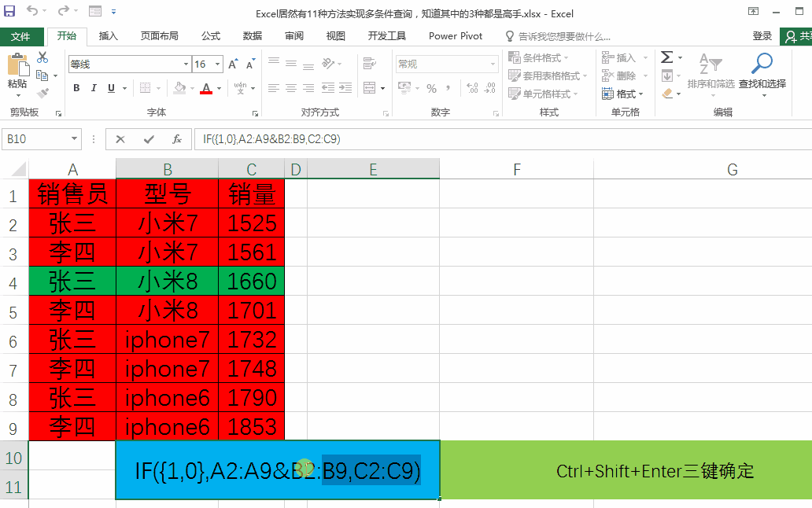Apply the percent style
This screenshot has height=508, width=812.
431,88
